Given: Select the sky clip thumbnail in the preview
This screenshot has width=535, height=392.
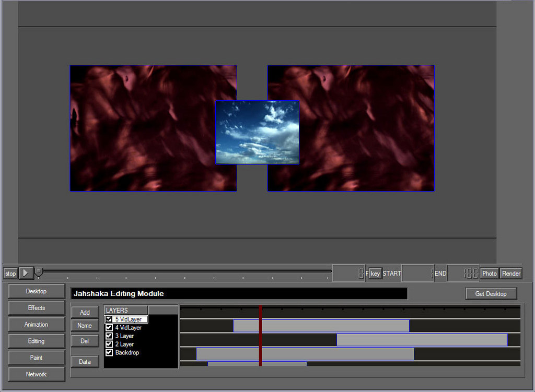Looking at the screenshot, I should [x=258, y=133].
